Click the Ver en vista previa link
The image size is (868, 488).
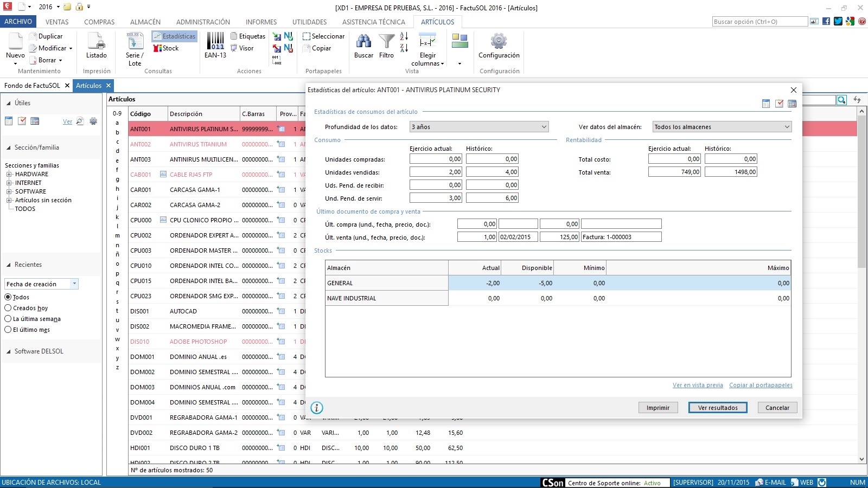click(698, 385)
